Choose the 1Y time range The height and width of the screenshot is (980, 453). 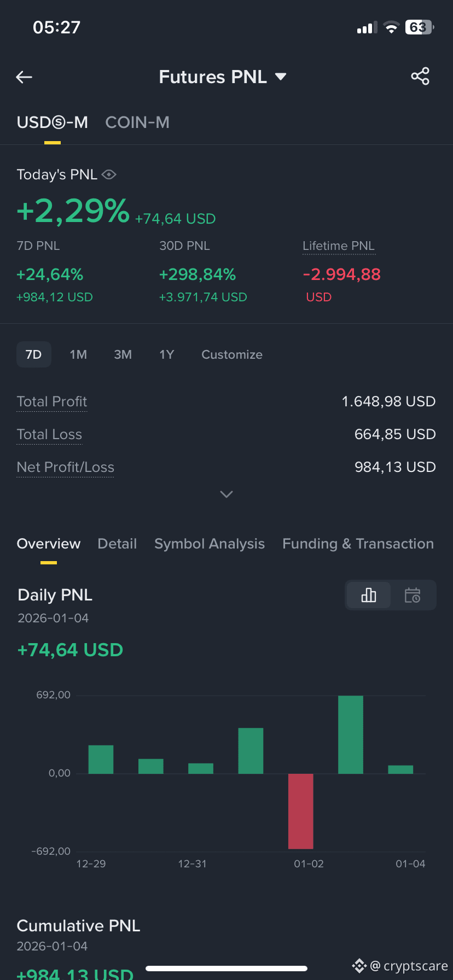[x=167, y=354]
